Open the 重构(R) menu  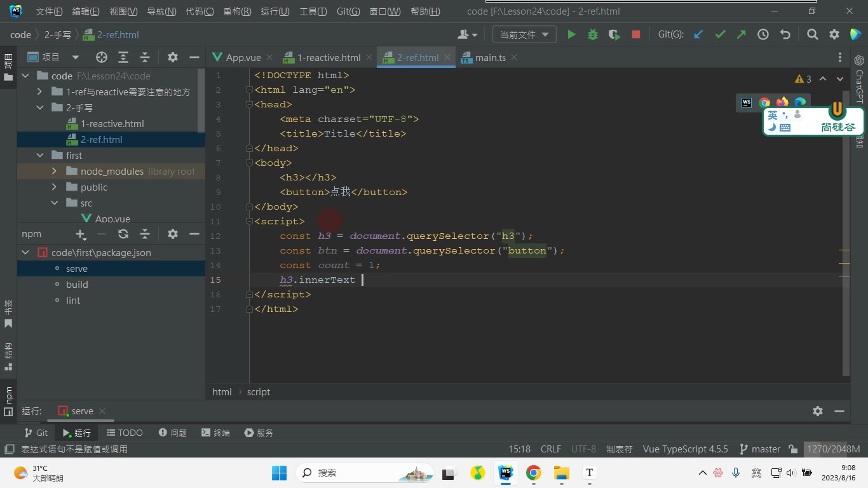pyautogui.click(x=237, y=11)
